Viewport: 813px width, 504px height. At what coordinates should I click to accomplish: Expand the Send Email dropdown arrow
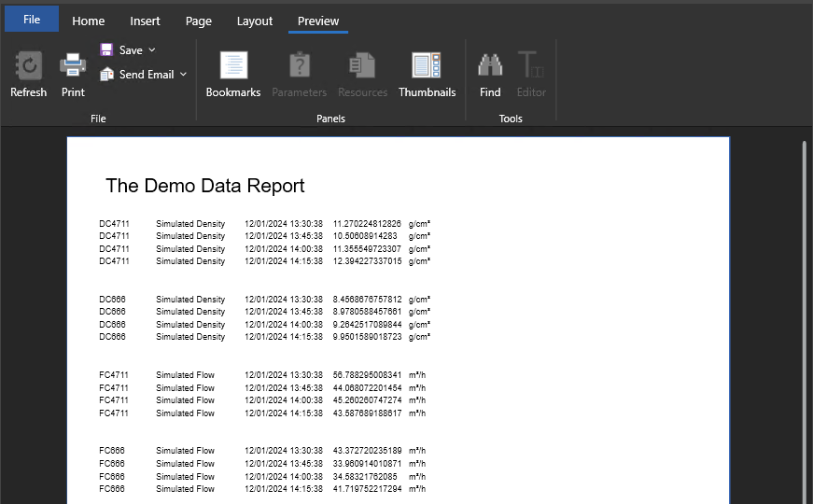(x=183, y=75)
